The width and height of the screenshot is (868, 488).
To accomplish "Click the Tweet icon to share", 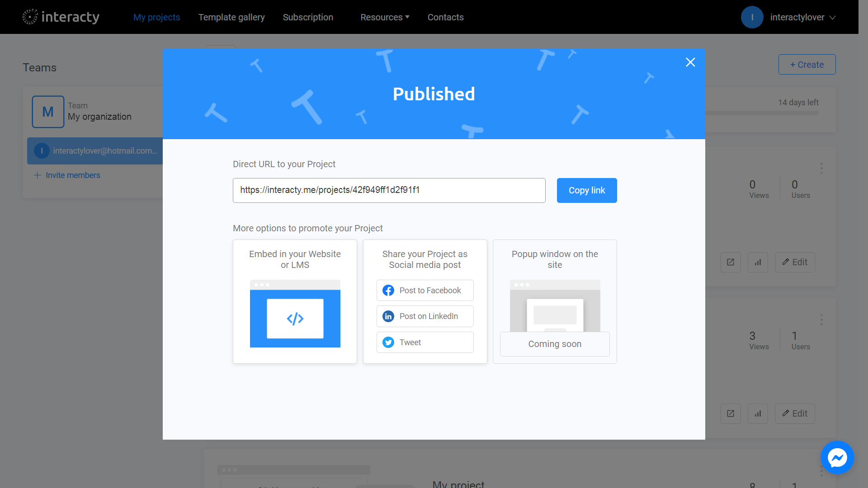I will [x=388, y=342].
